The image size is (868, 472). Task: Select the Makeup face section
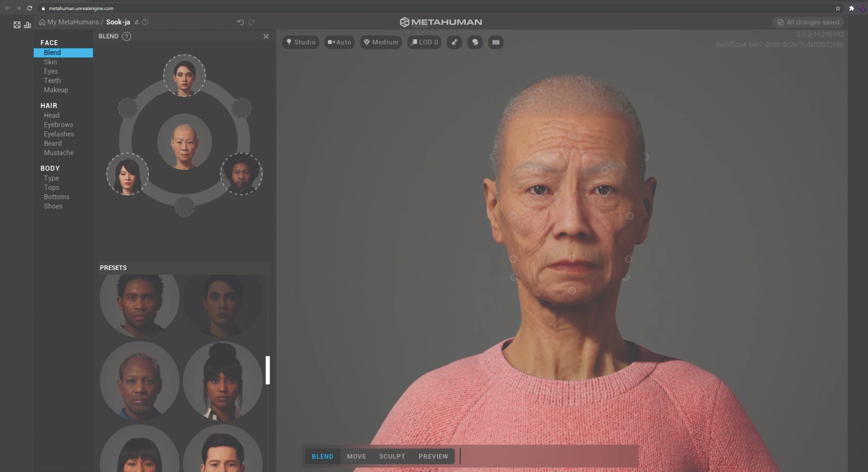[56, 90]
